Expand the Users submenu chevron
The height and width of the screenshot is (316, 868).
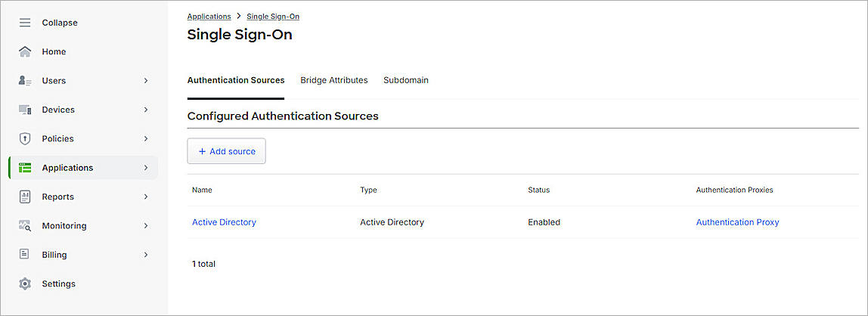coord(146,81)
